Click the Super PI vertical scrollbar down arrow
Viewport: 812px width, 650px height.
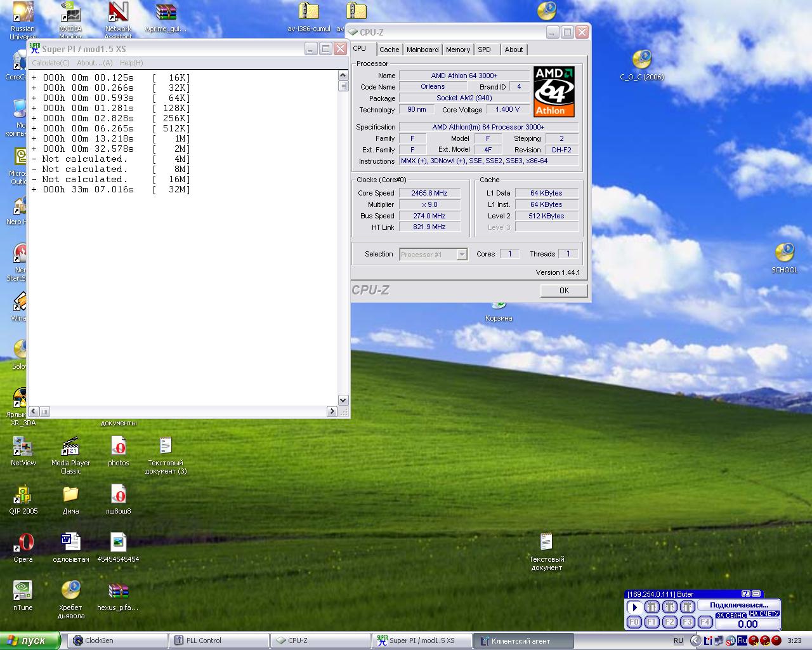pos(343,400)
